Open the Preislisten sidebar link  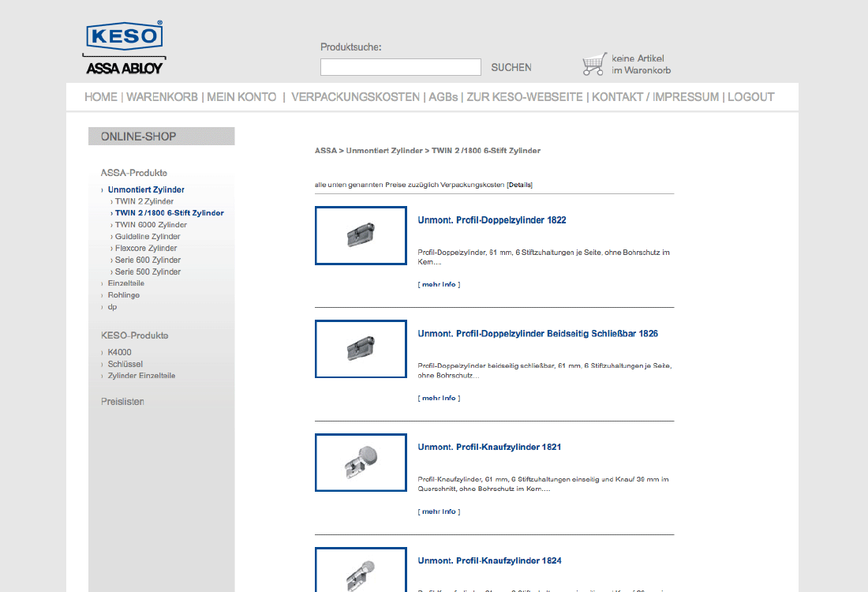(x=122, y=402)
